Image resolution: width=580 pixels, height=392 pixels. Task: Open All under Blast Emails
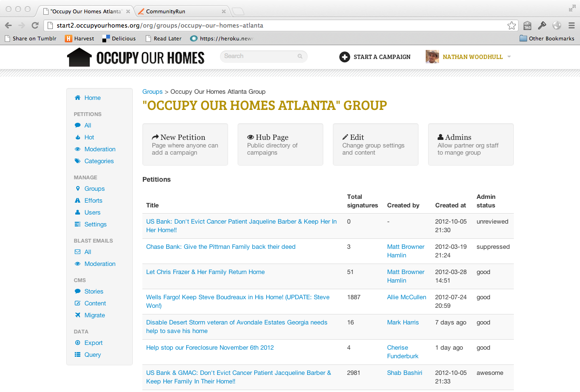(88, 252)
